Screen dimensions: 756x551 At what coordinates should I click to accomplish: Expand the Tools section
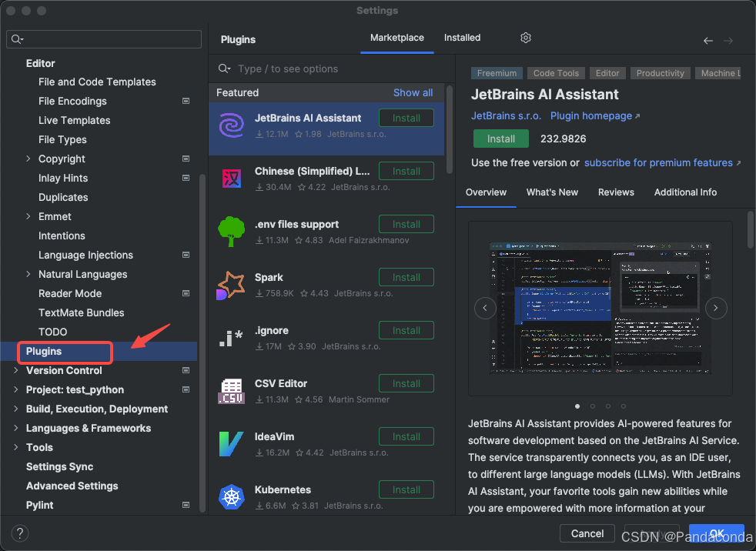(16, 447)
